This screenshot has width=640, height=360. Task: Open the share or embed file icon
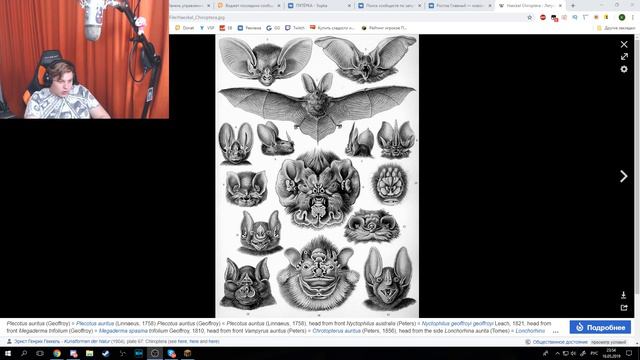624,308
